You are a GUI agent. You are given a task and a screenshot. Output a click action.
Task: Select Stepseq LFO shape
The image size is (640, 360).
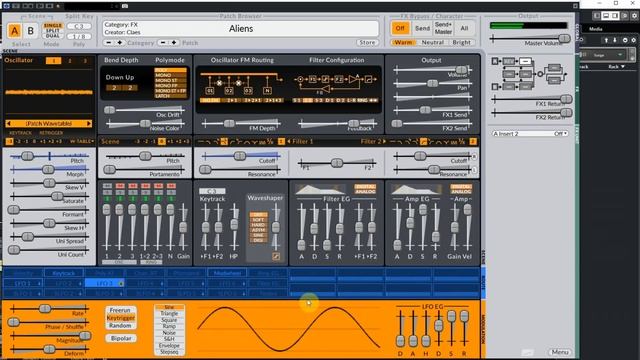(169, 351)
